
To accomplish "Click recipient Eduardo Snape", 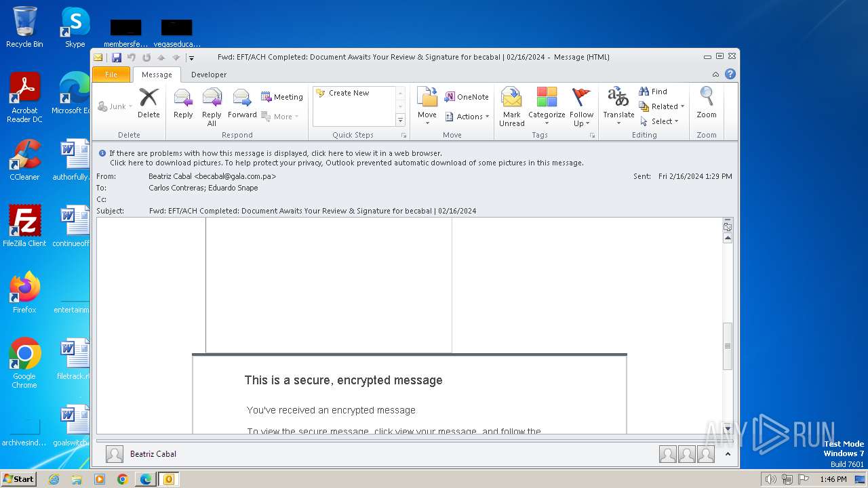I will coord(233,188).
